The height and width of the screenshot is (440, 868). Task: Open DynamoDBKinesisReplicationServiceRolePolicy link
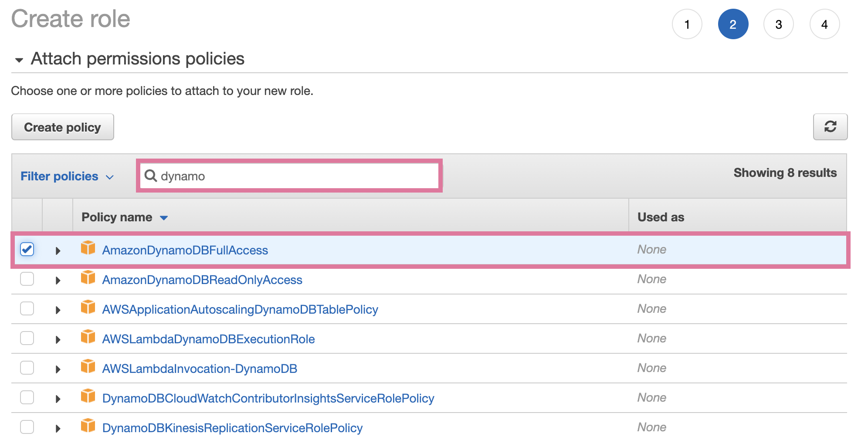pos(232,428)
